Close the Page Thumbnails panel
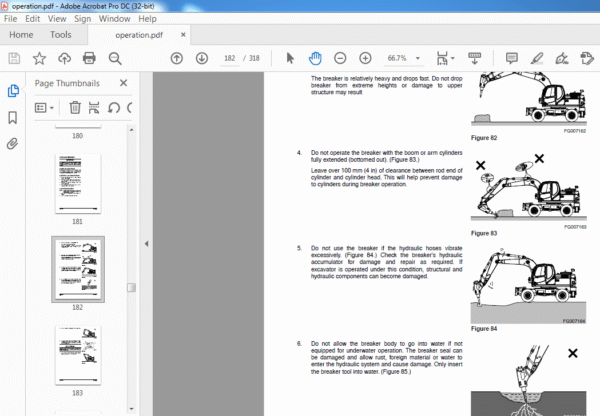Screen dimensions: 600x416 pos(123,83)
